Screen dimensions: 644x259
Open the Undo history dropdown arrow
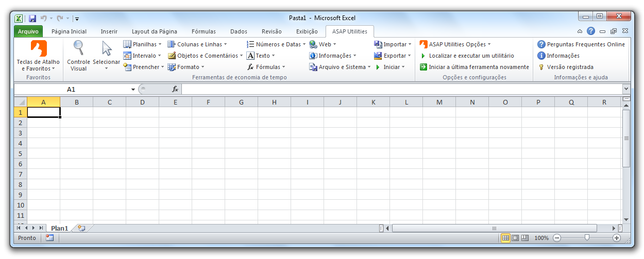(51, 19)
